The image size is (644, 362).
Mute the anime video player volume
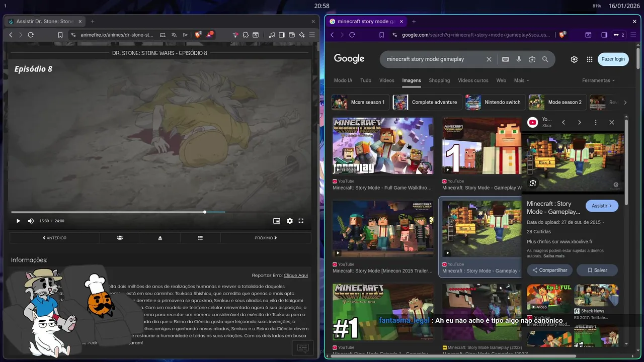[31, 221]
